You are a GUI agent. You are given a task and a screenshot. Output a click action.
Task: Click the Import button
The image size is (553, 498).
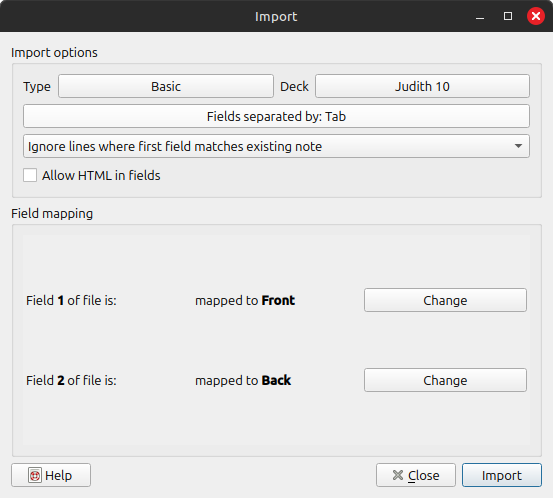pos(502,475)
